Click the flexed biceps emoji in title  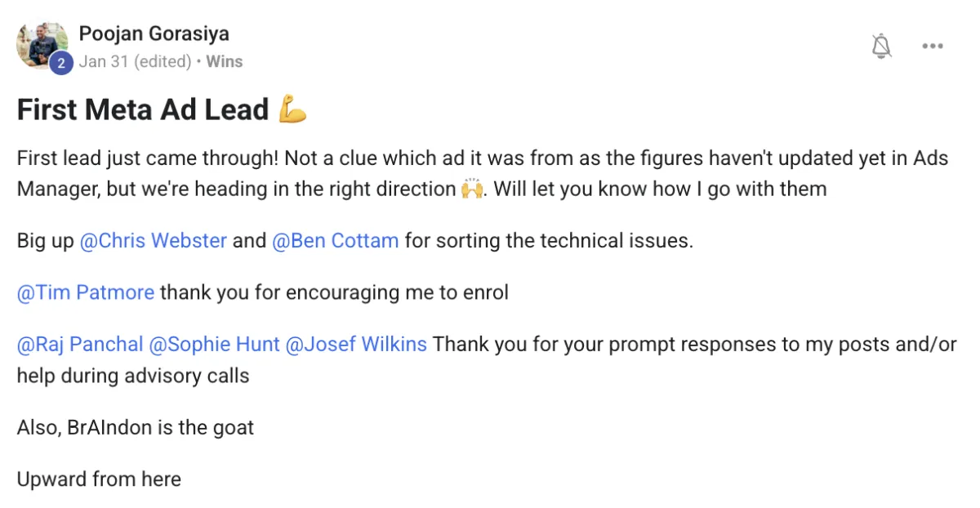292,109
